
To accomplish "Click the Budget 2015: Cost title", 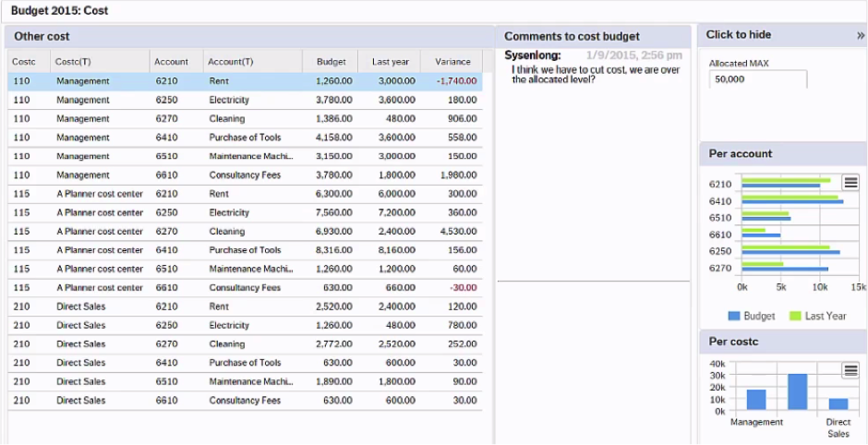I will (x=60, y=10).
